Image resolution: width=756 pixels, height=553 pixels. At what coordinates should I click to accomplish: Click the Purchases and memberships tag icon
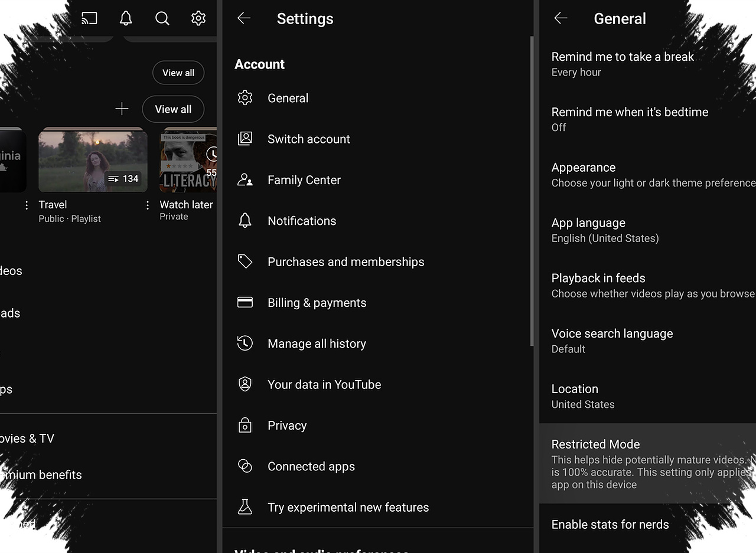tap(245, 261)
